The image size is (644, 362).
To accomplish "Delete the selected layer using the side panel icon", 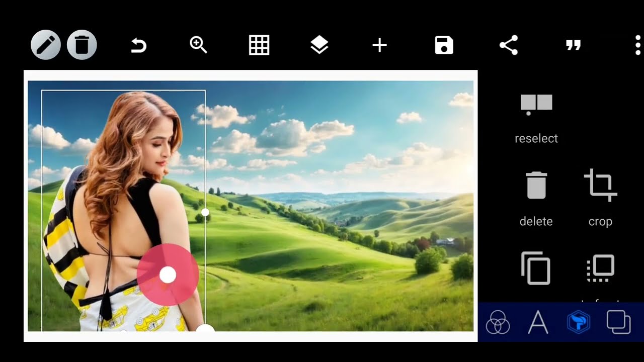I will (536, 186).
